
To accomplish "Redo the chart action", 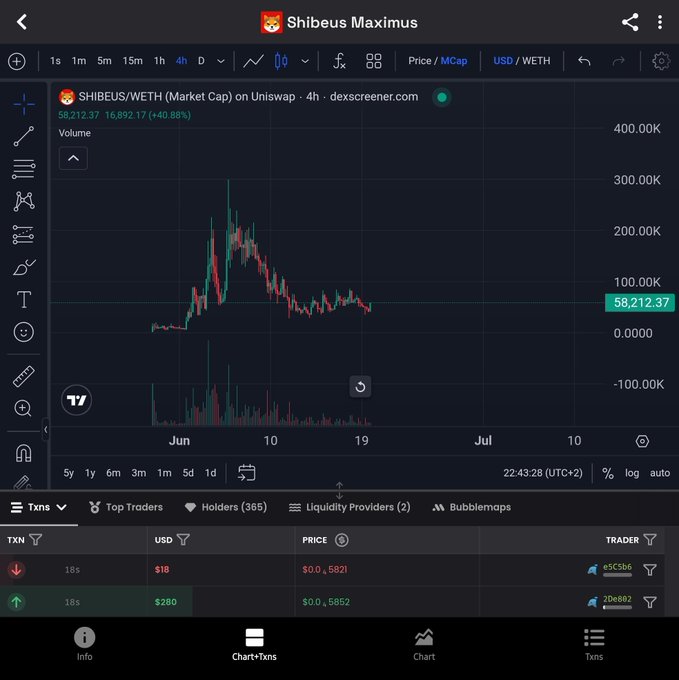I will 618,61.
